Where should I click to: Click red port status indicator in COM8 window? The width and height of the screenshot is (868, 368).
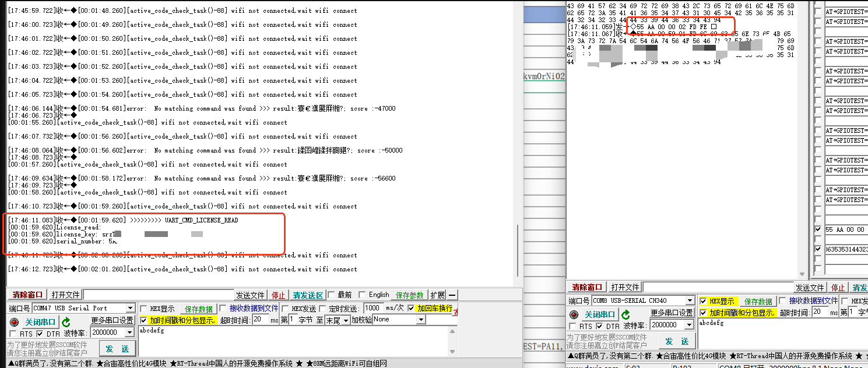574,315
